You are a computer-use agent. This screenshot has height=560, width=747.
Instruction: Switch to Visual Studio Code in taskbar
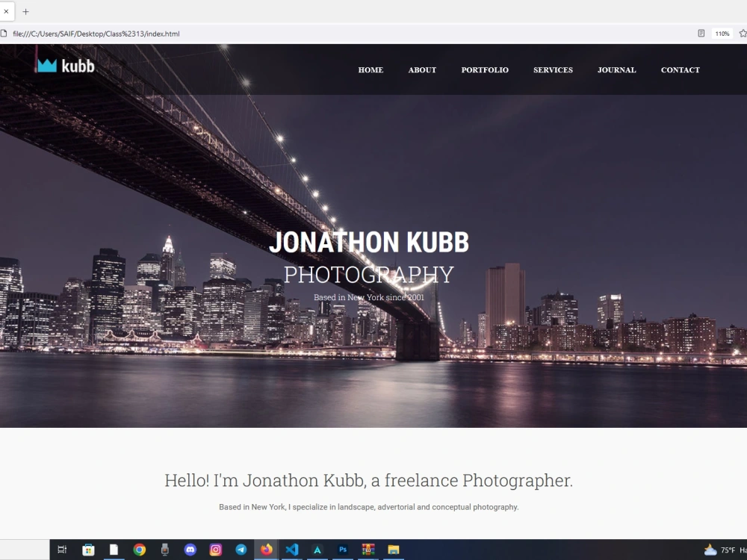291,550
